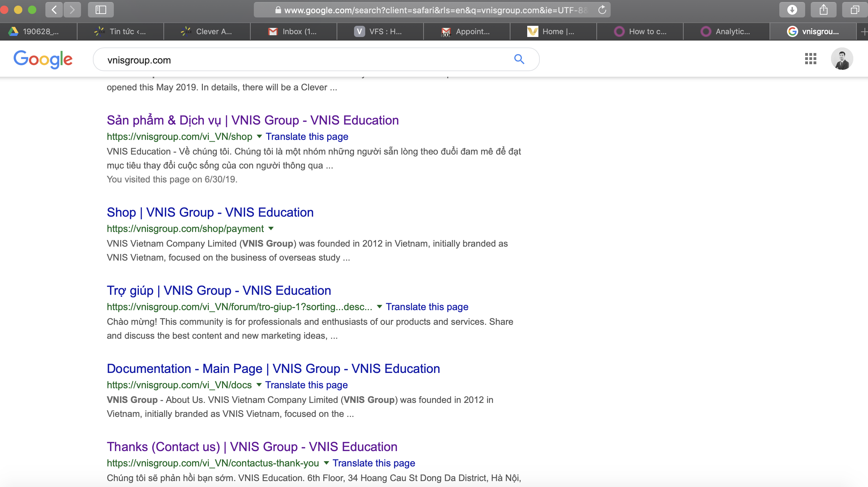This screenshot has height=487, width=868.
Task: Click Translate this page for Trợ giúp result
Action: [x=427, y=307]
